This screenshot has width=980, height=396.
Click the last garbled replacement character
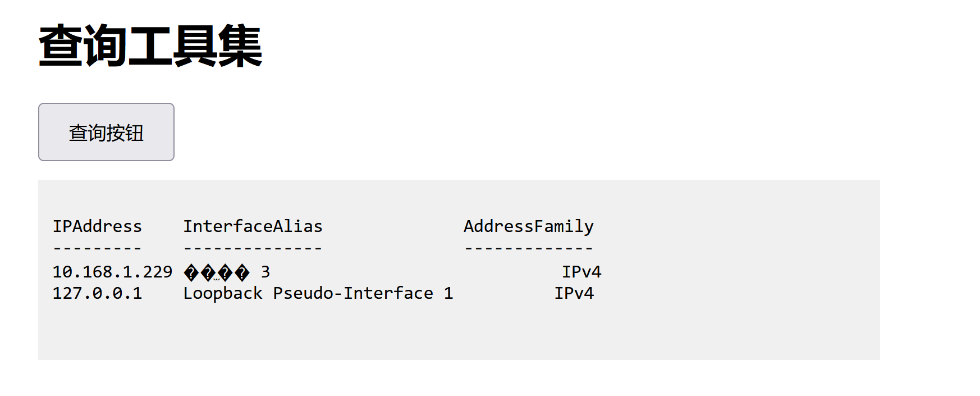tap(242, 273)
